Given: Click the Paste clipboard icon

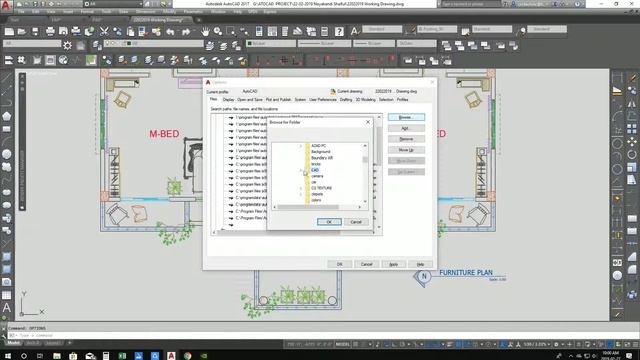Looking at the screenshot, I should [130, 31].
